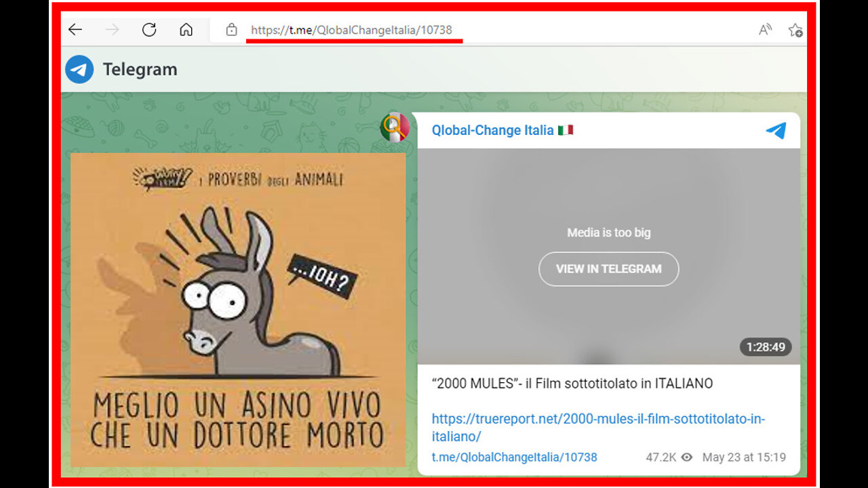Go back with the browser back arrow

click(75, 29)
